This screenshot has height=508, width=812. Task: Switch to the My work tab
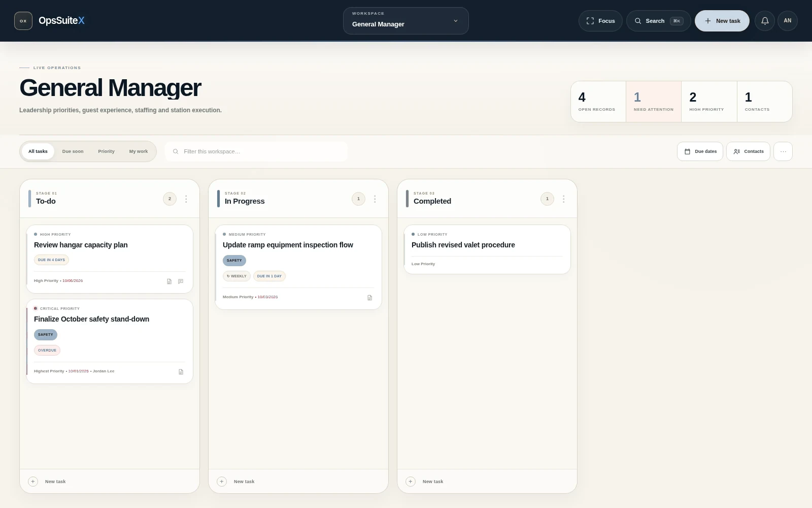139,151
